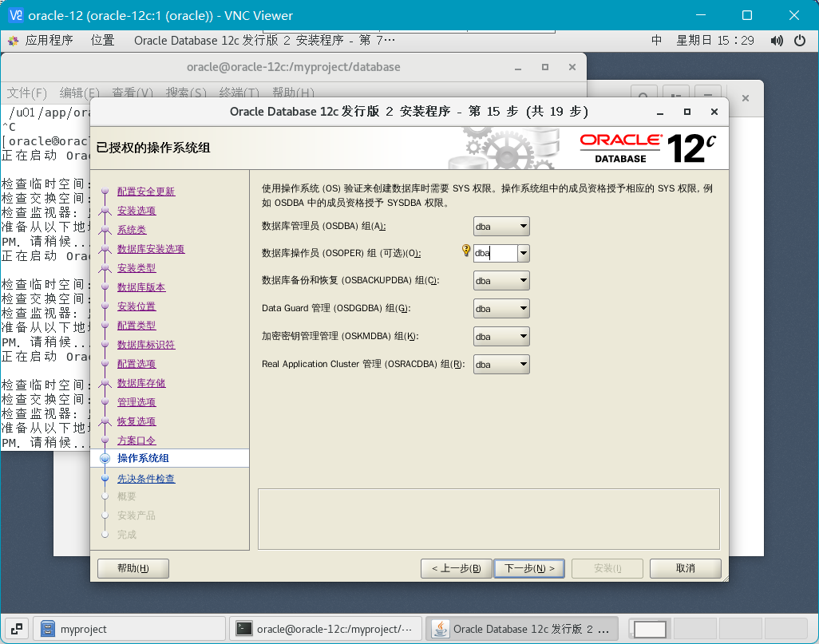819x644 pixels.
Task: Go to 数据库版本 step
Action: (141, 287)
